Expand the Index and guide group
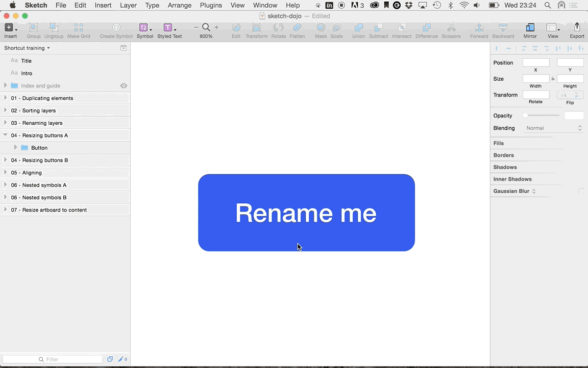Viewport: 588px width, 368px height. (x=5, y=85)
